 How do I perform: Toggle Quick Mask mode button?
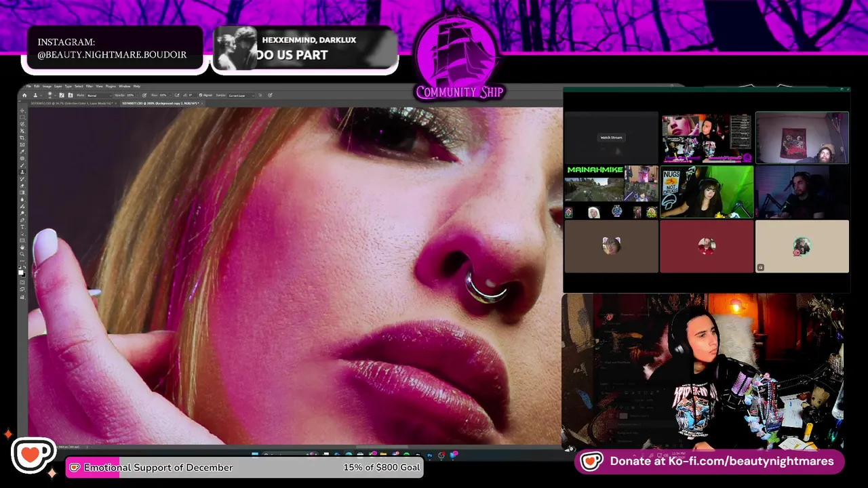(22, 282)
